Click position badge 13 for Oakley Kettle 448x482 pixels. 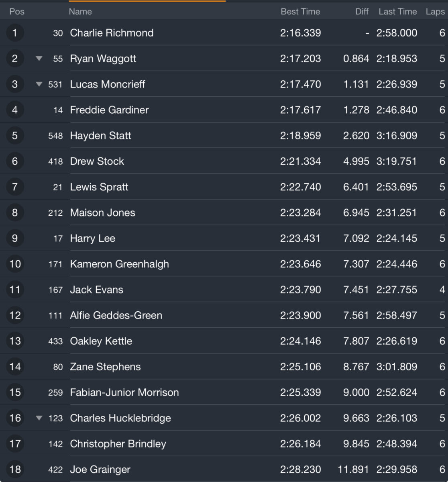(x=15, y=341)
